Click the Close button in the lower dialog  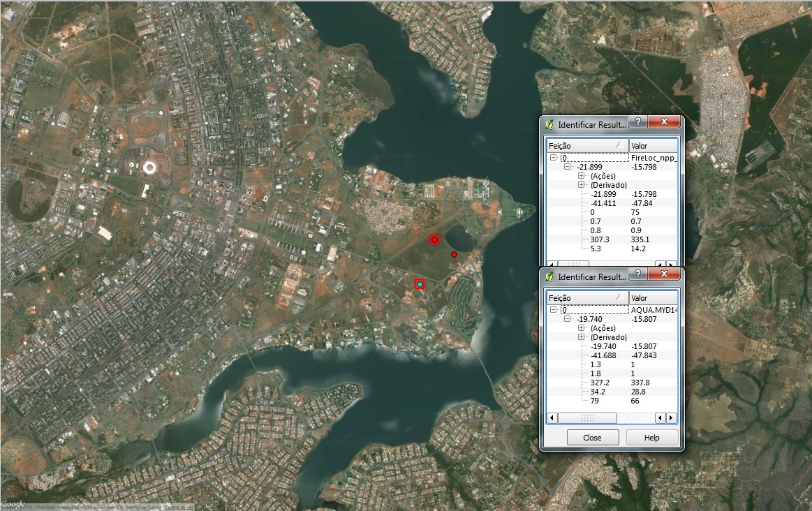click(x=592, y=438)
